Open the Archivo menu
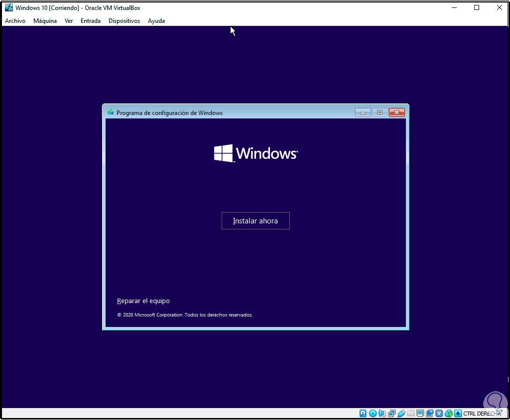The image size is (510, 420). click(15, 21)
